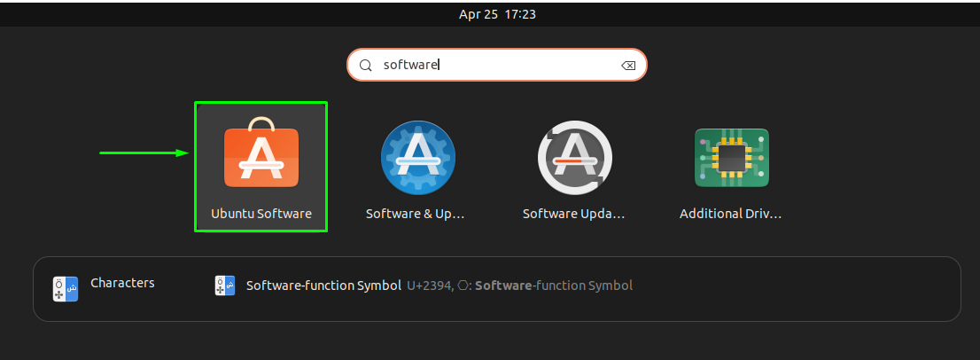Click the Characters app icon in results
This screenshot has height=360, width=980.
click(66, 289)
